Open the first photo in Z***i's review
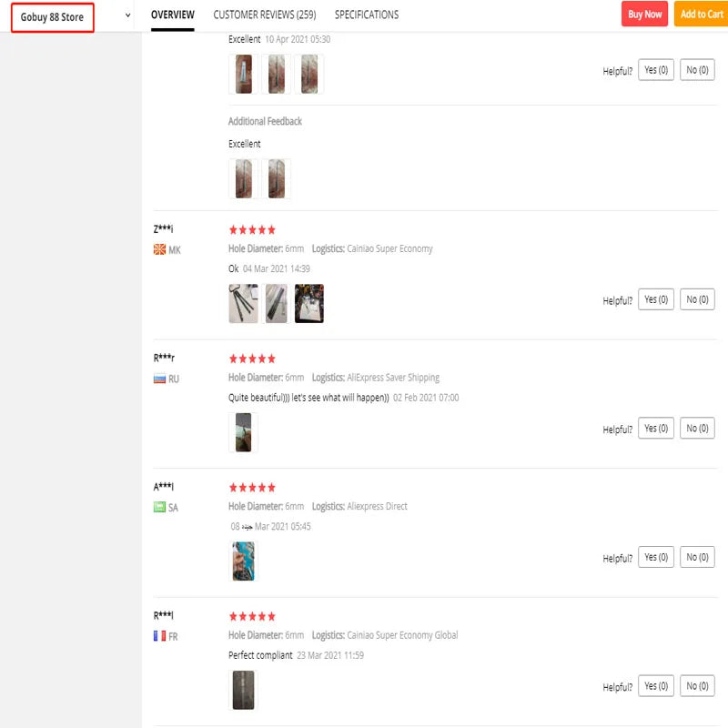Viewport: 728px width, 728px height. tap(243, 304)
